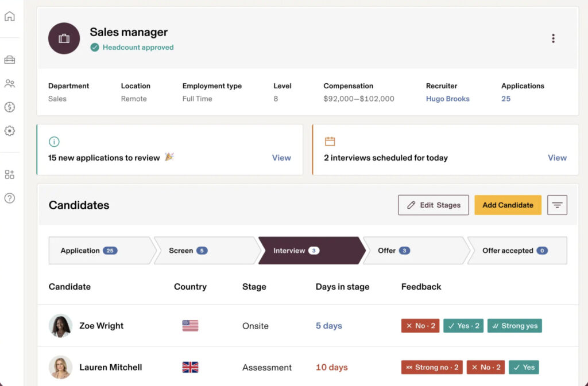The width and height of the screenshot is (588, 386).
Task: Click Zoe Wright's Strong yes feedback badge
Action: [514, 326]
